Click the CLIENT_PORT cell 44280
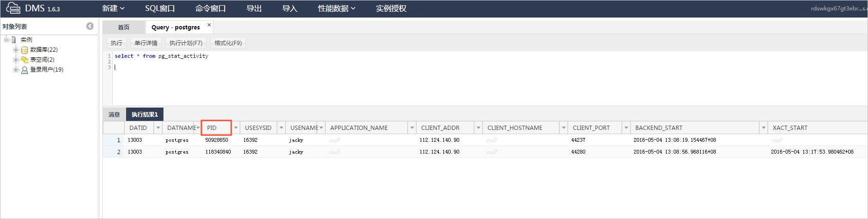The image size is (868, 219). pyautogui.click(x=578, y=152)
